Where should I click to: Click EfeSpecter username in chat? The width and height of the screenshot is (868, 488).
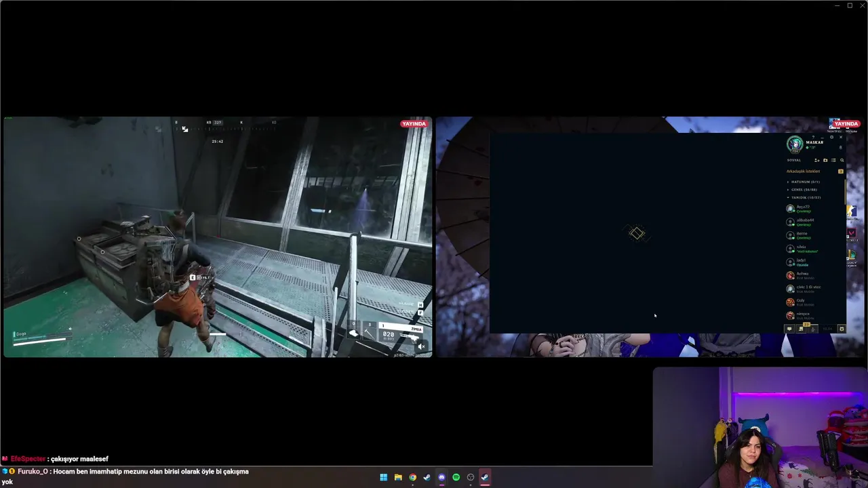pos(28,459)
